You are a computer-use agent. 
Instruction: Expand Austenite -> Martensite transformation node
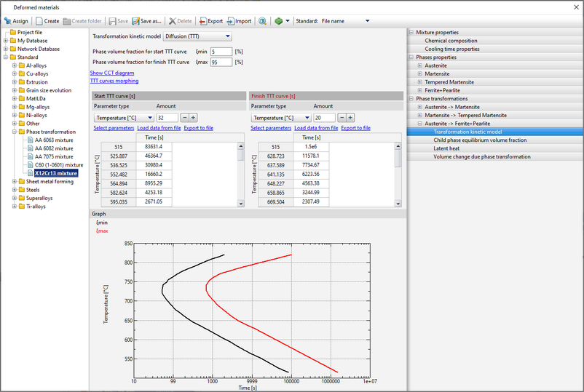[x=419, y=106]
